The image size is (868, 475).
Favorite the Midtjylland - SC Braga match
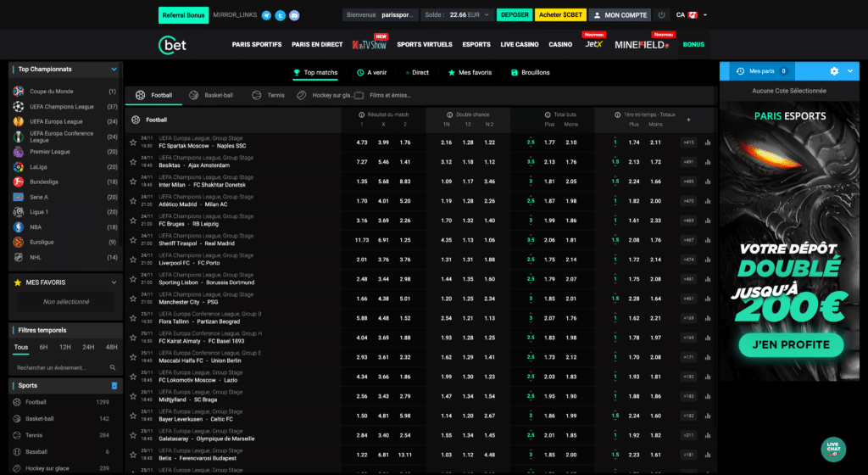pyautogui.click(x=133, y=396)
